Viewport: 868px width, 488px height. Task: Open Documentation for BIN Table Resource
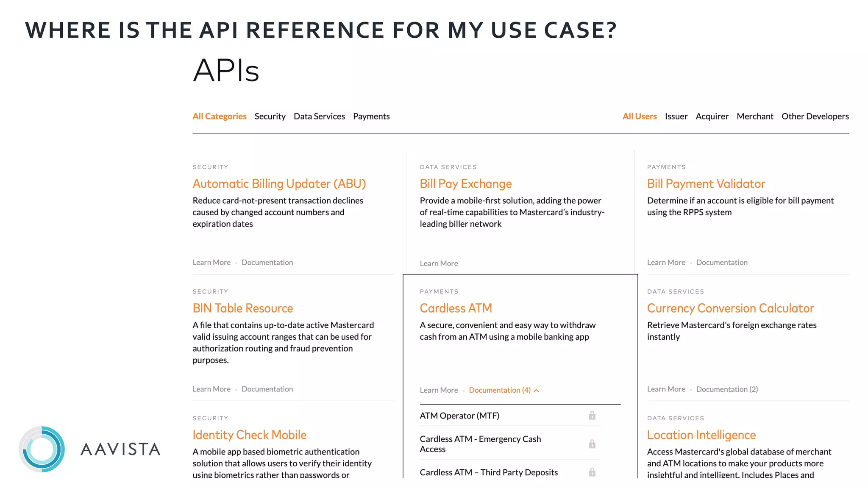(x=267, y=389)
